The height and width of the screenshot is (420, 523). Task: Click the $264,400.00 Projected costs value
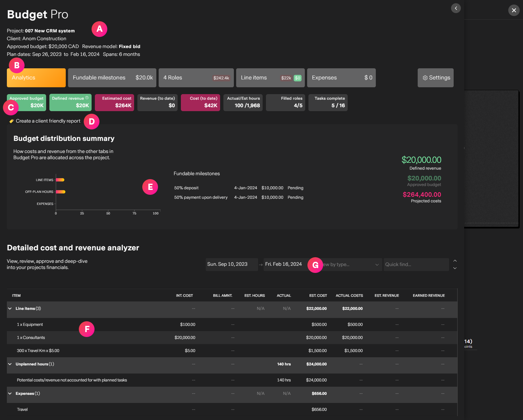[422, 194]
